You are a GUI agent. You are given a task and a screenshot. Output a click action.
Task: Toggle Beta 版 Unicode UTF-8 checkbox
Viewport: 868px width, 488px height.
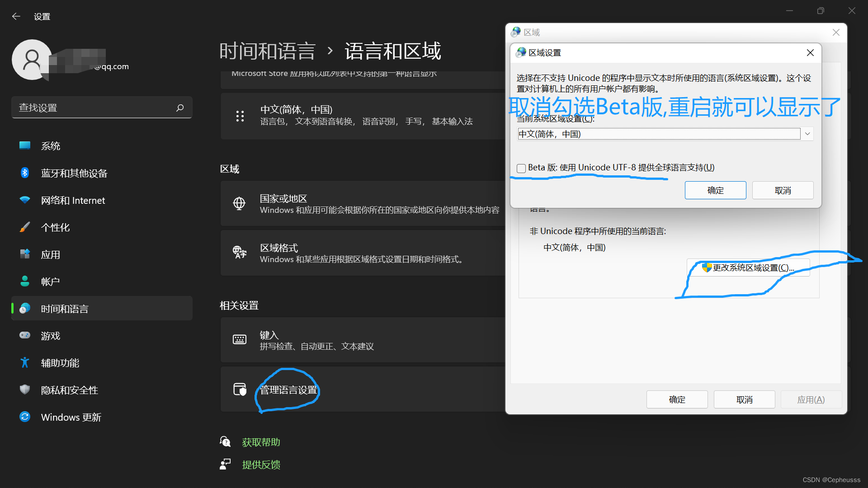click(x=521, y=169)
